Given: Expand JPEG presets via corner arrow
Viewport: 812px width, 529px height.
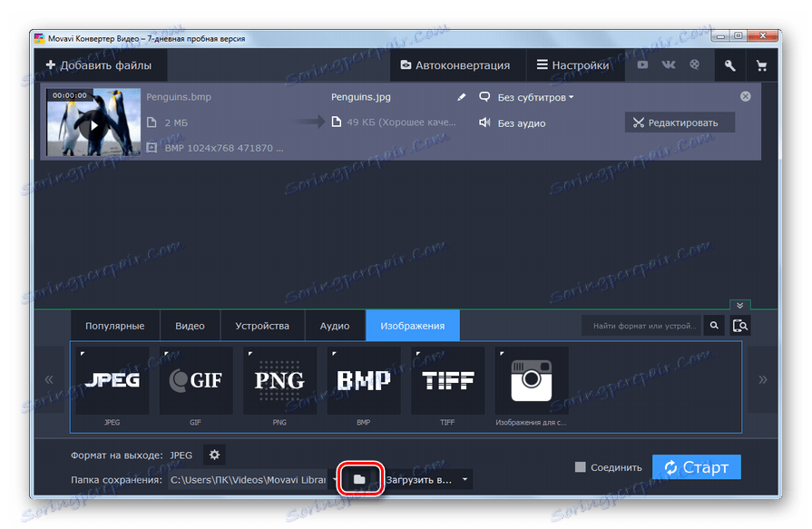Looking at the screenshot, I should point(83,354).
